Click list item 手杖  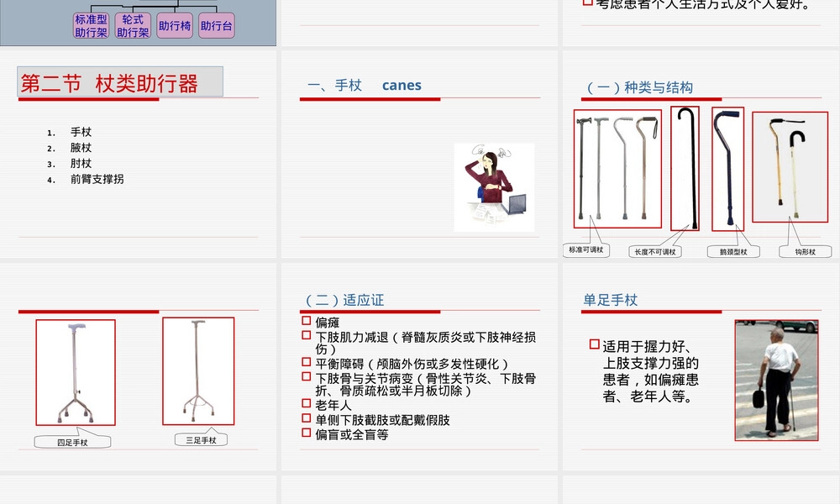pyautogui.click(x=81, y=132)
